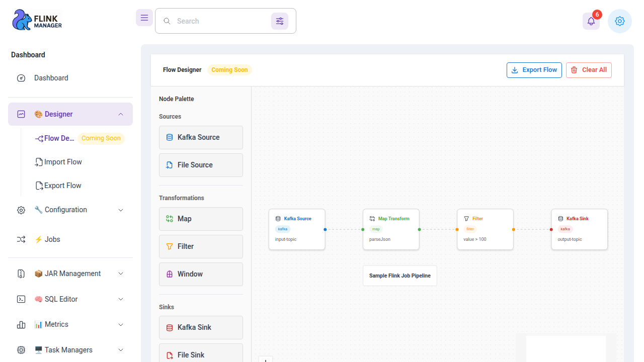Click the Window grid icon in palette
The height and width of the screenshot is (362, 644).
point(170,274)
